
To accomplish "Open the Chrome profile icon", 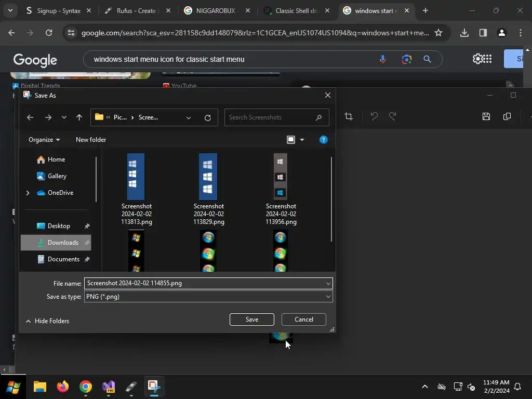I will (x=502, y=33).
